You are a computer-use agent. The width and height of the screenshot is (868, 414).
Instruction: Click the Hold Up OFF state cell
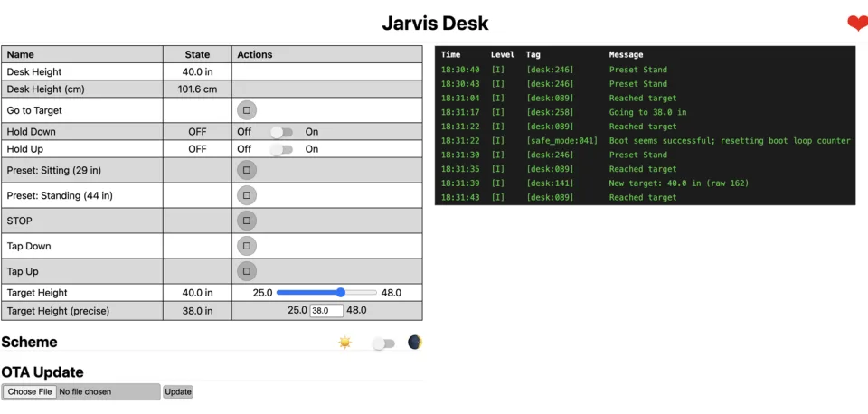pyautogui.click(x=197, y=149)
